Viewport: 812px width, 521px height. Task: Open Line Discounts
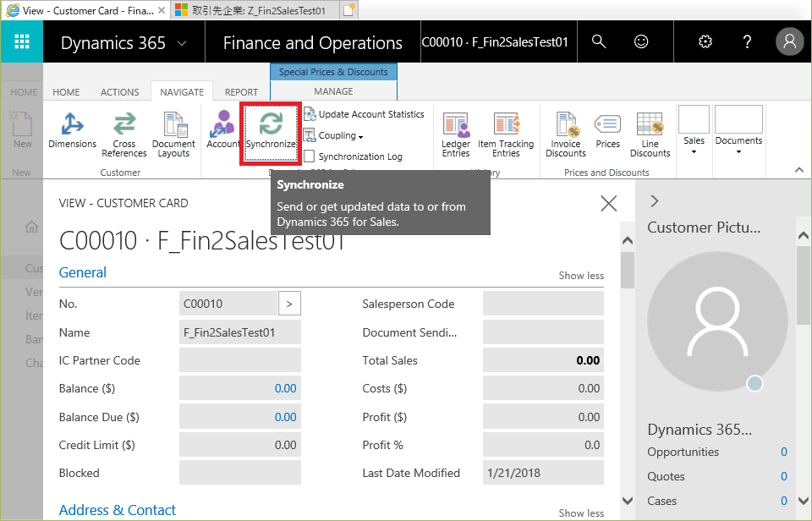pos(650,134)
